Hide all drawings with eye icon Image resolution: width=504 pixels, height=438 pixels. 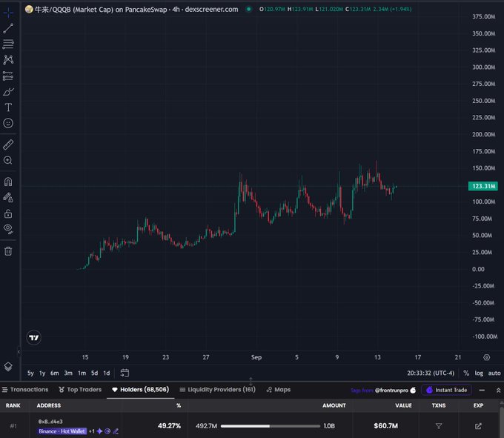pos(8,229)
